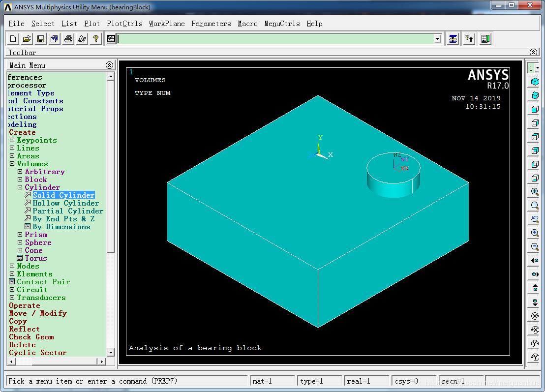Open the PlotCtrls menu
545x392 pixels.
(124, 24)
